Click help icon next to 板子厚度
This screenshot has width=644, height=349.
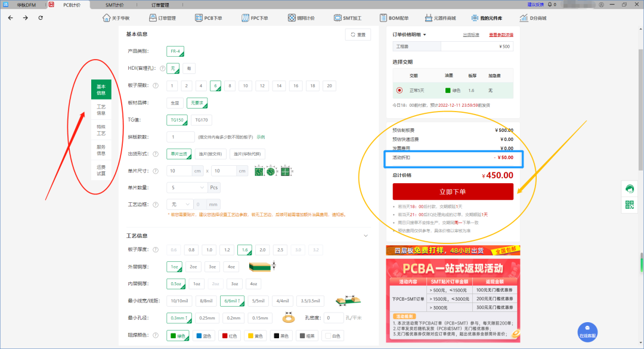(156, 249)
